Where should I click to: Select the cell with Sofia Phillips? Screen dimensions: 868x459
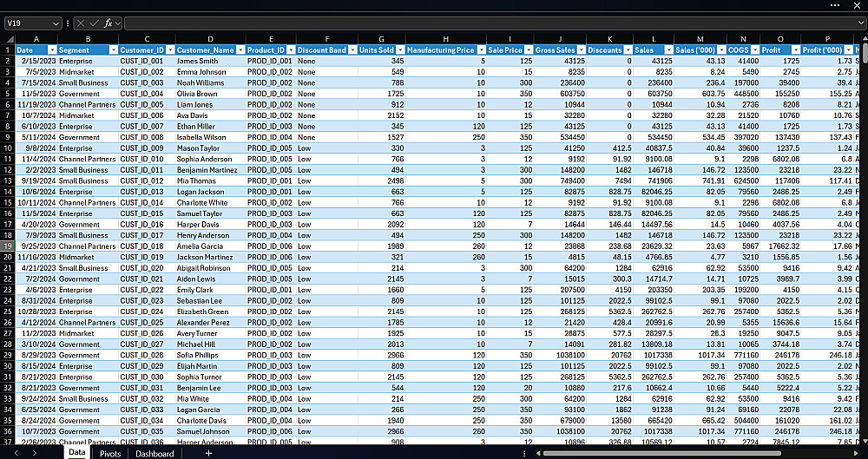(210, 355)
